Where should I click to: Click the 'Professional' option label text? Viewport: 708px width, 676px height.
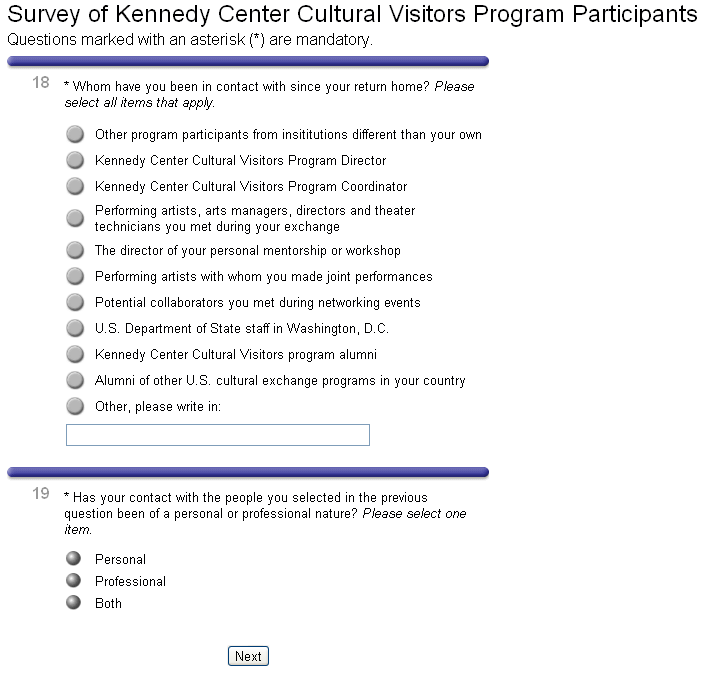[x=130, y=582]
